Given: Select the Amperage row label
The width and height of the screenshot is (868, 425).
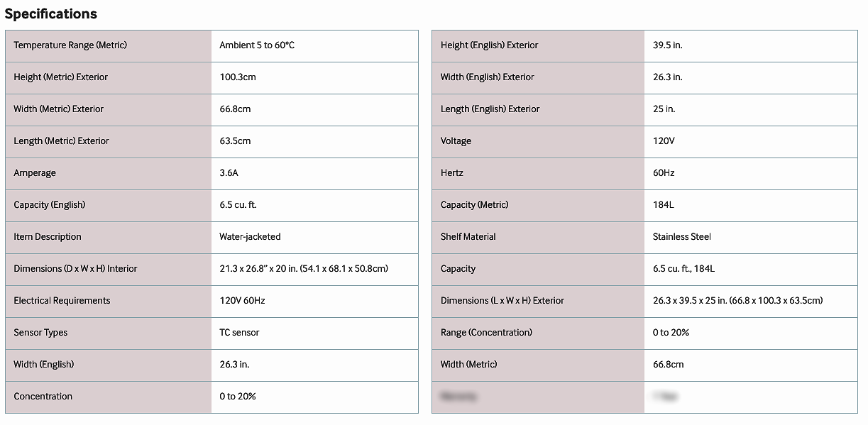Looking at the screenshot, I should 35,173.
